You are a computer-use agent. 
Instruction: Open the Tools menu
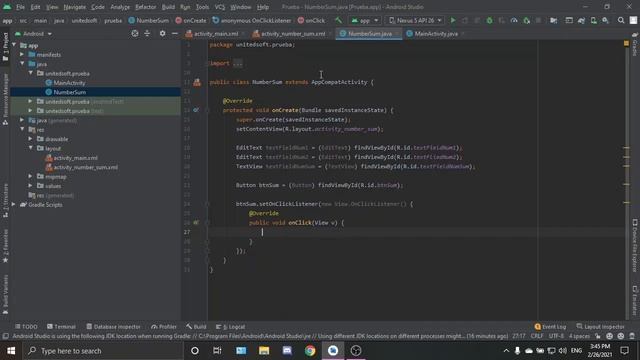pos(202,7)
